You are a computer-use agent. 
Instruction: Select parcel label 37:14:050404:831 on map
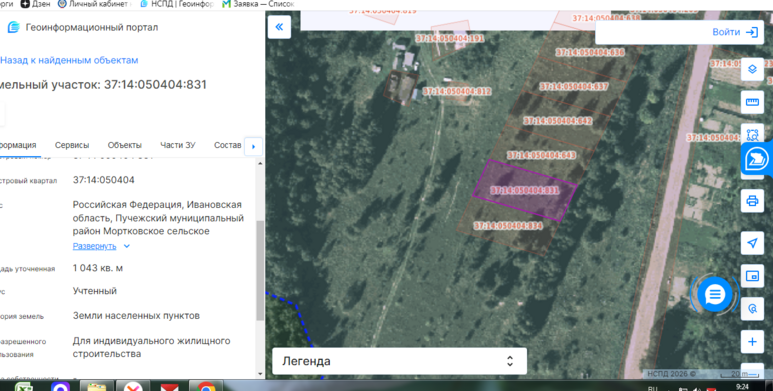(x=525, y=190)
